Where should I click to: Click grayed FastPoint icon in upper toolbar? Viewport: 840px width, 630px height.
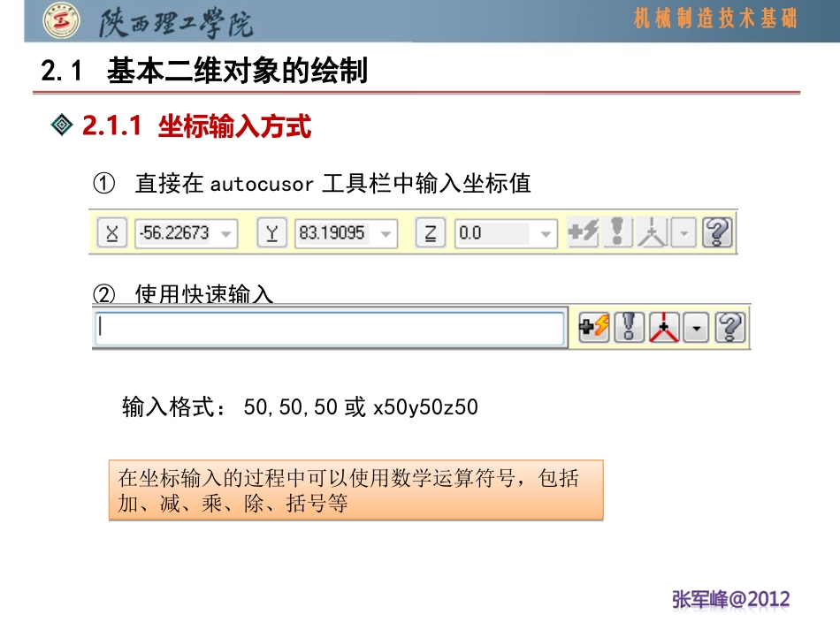583,232
